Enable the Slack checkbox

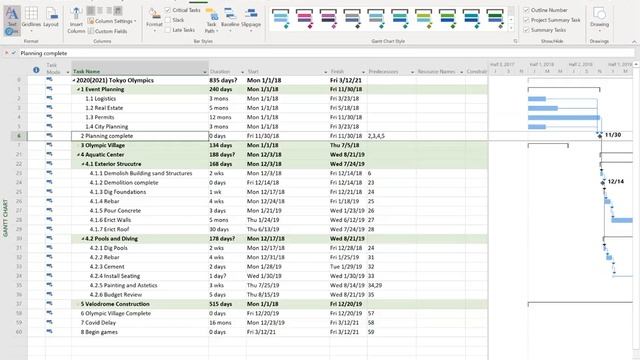168,20
